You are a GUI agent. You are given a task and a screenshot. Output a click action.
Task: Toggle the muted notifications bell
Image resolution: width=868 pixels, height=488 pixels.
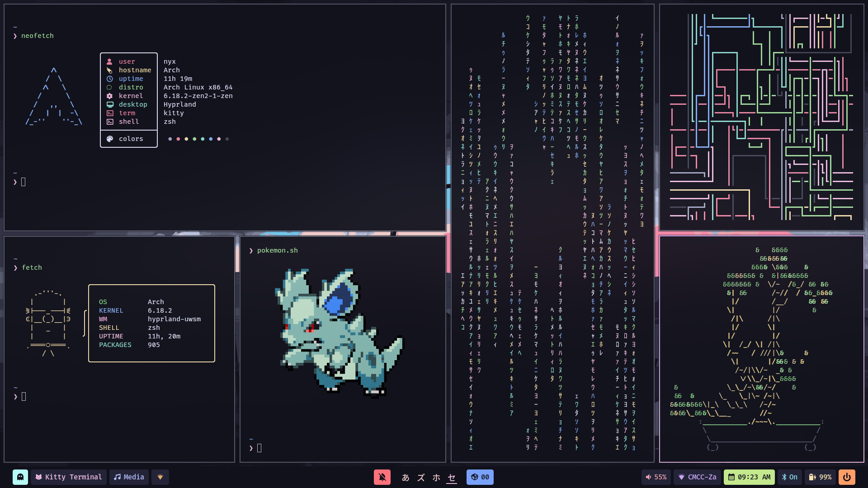pos(382,477)
